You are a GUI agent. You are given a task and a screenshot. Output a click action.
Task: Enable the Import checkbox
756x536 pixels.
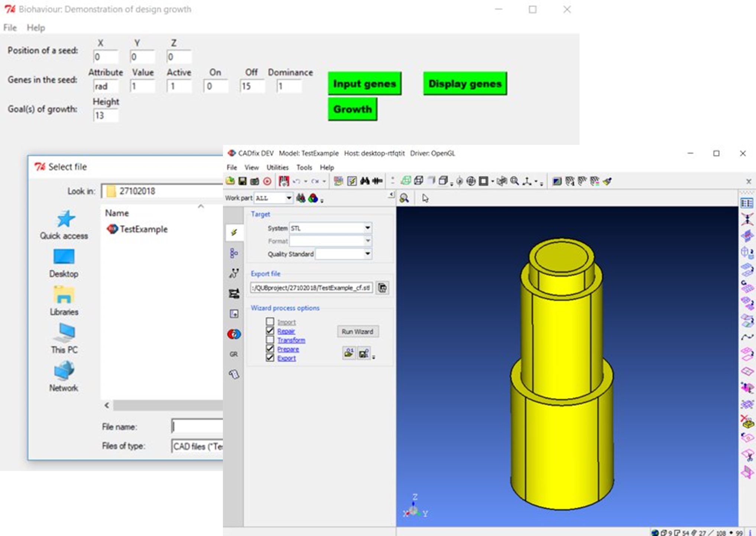[x=270, y=322]
